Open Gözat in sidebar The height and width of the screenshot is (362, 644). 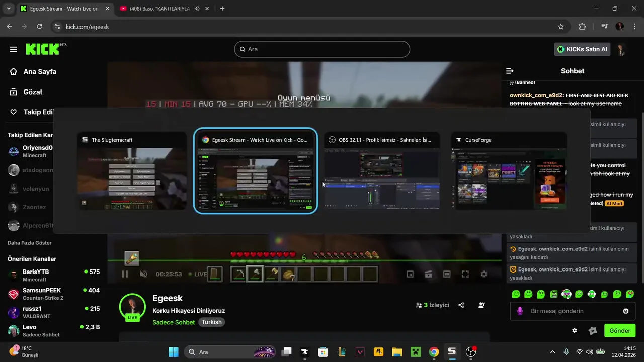click(x=26, y=92)
